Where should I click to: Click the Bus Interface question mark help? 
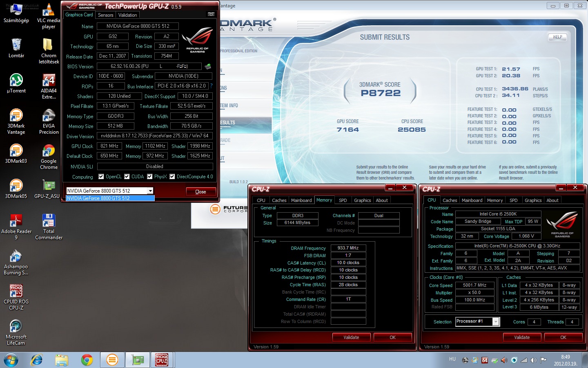[x=211, y=86]
